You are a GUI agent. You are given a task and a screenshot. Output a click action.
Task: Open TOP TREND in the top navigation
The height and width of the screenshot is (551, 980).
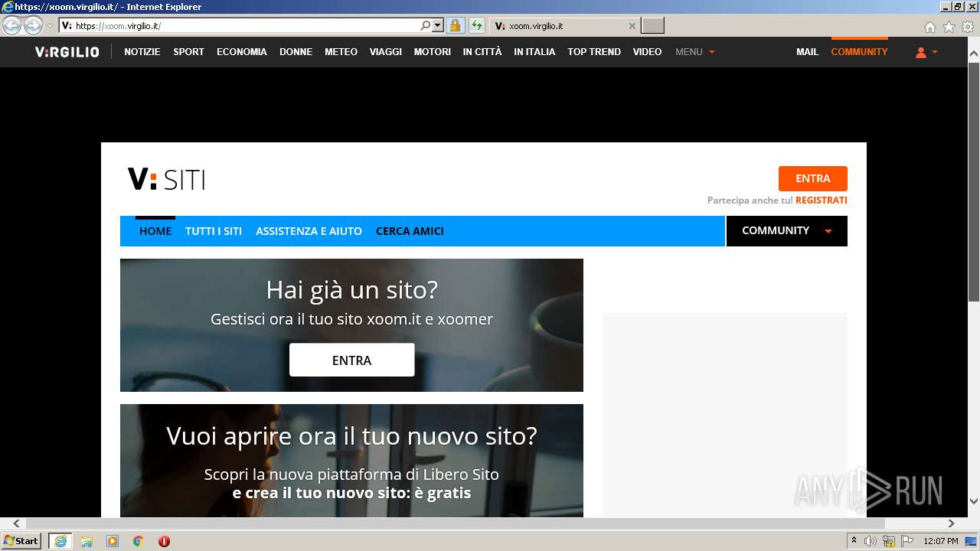(x=594, y=52)
